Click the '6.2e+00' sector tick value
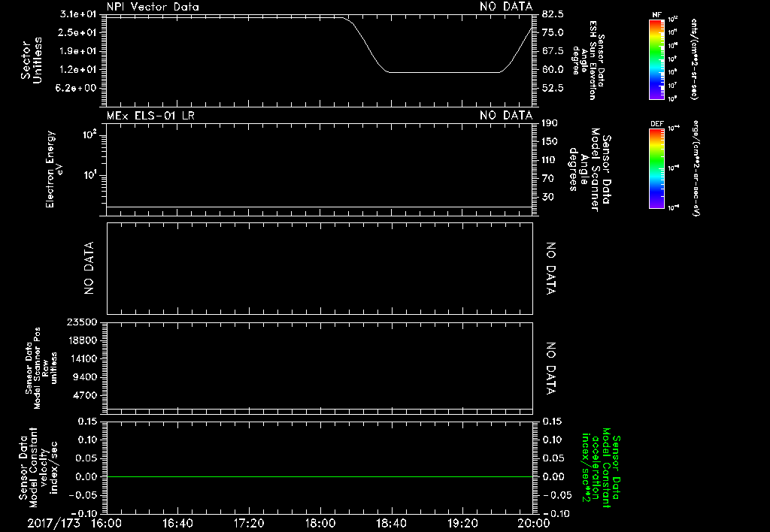 pyautogui.click(x=77, y=88)
